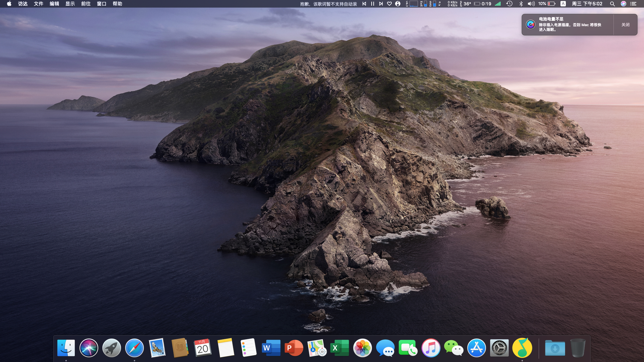Image resolution: width=644 pixels, height=362 pixels.
Task: Pause the music playback in menu bar
Action: (x=373, y=4)
